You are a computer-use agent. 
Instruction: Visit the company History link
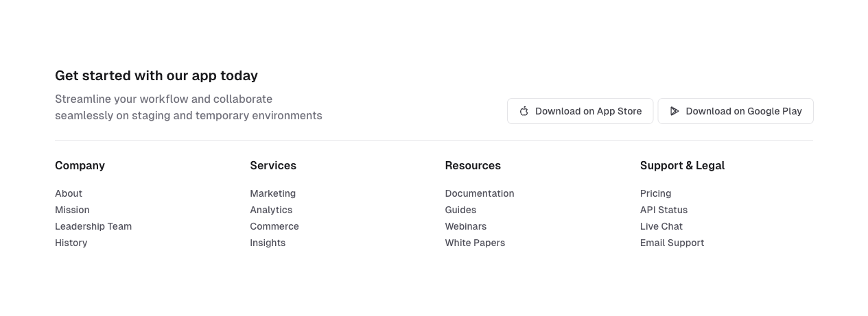click(x=71, y=243)
